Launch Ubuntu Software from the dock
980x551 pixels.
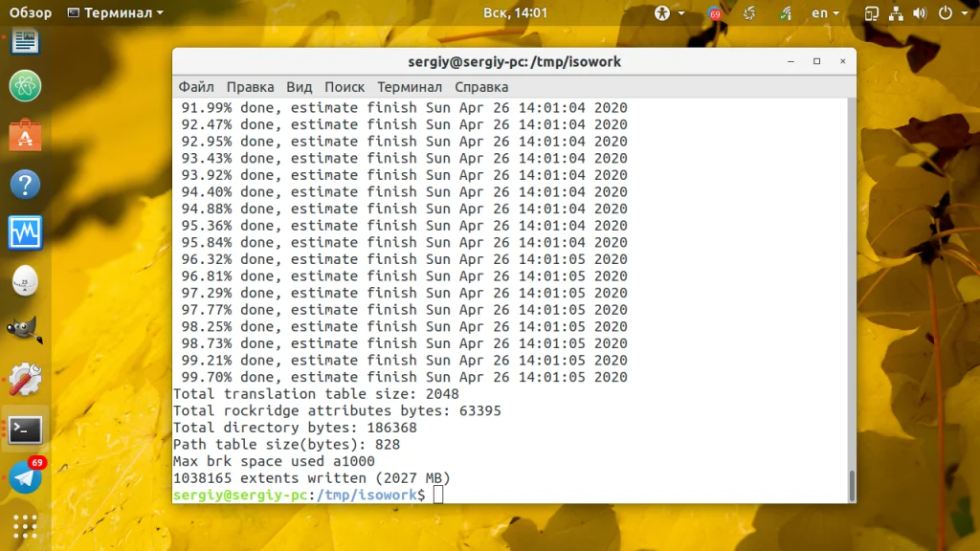[25, 135]
